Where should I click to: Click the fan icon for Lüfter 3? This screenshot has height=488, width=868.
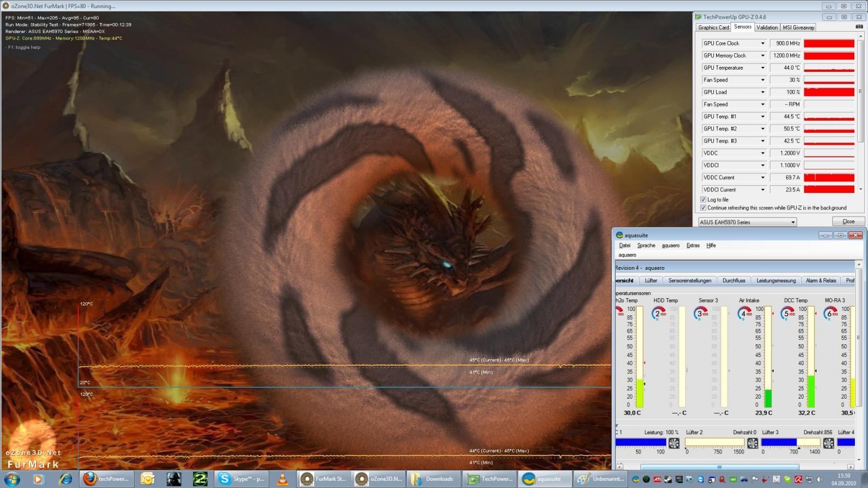(x=829, y=443)
